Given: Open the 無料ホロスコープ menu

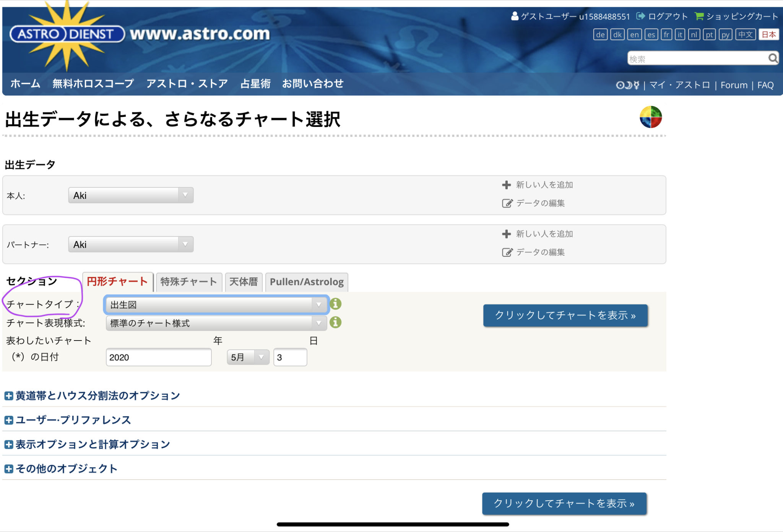Looking at the screenshot, I should (x=93, y=84).
